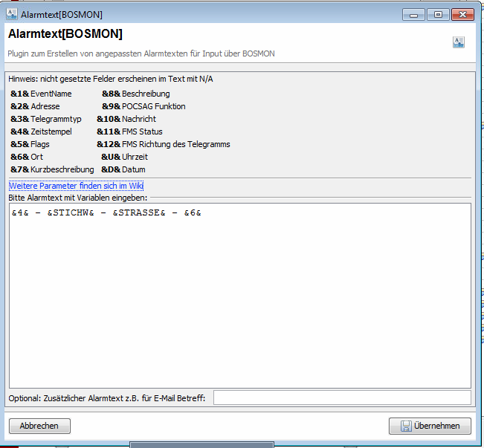Image resolution: width=484 pixels, height=448 pixels.
Task: Click the '&STRASSE&' variable in the alarm text
Action: tap(139, 212)
